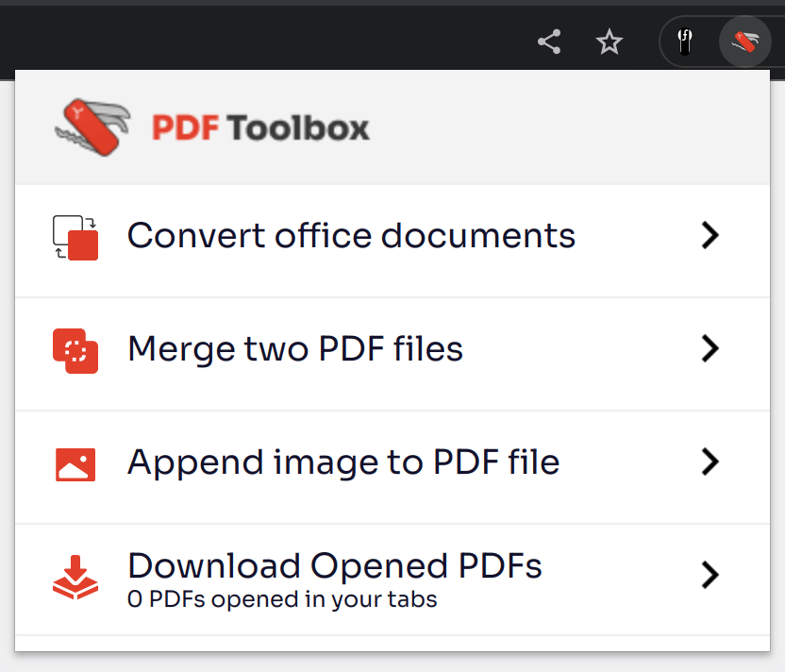Expand the chevron next to Convert office documents
785x672 pixels.
point(710,236)
